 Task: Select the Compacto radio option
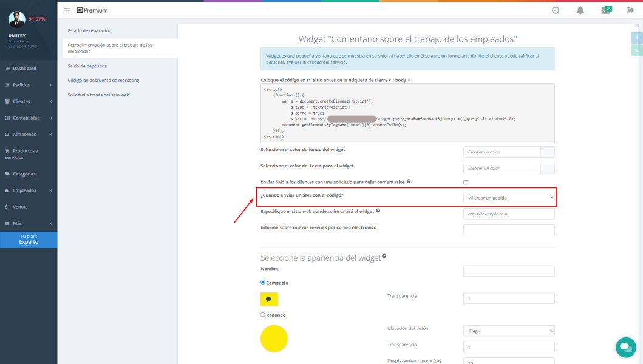pos(263,282)
